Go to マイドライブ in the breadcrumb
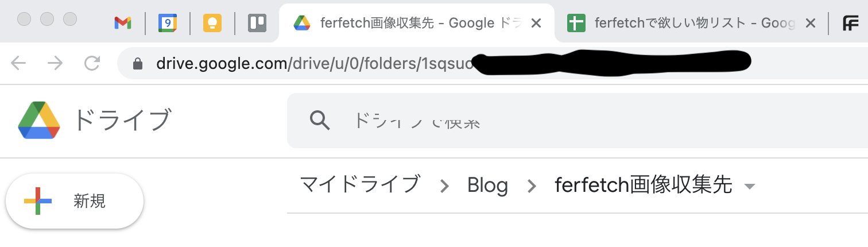The height and width of the screenshot is (247, 868). click(x=360, y=185)
